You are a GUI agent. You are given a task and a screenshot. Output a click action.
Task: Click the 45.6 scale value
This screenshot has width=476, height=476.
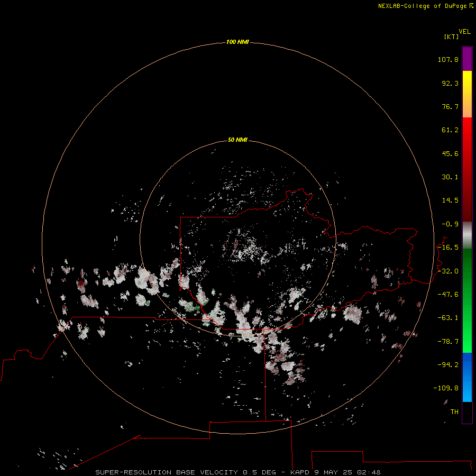coord(450,153)
